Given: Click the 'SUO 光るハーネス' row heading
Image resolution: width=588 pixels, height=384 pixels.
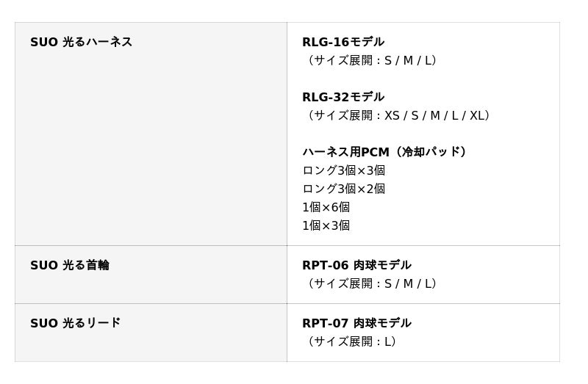Looking at the screenshot, I should click(81, 42).
